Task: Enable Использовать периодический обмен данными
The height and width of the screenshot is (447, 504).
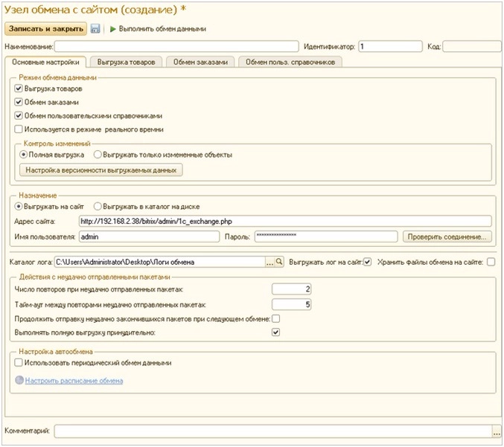Action: click(18, 362)
